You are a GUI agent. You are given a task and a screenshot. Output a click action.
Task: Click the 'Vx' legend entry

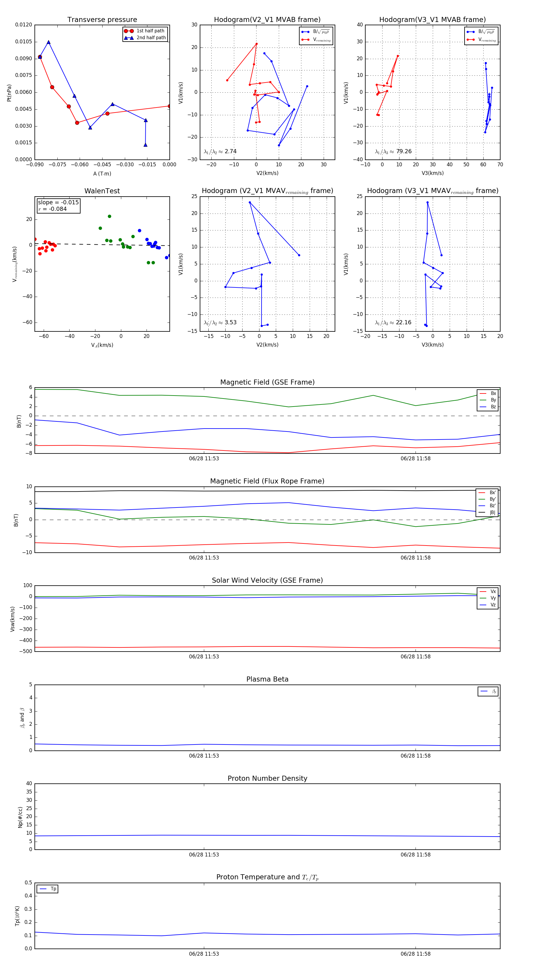click(488, 591)
